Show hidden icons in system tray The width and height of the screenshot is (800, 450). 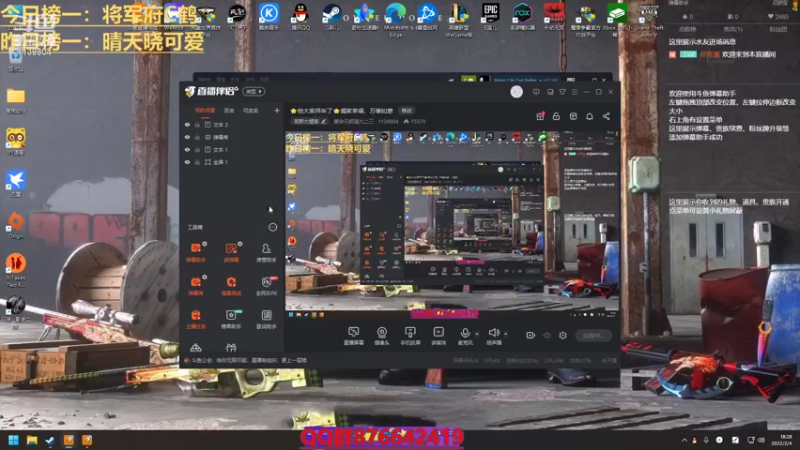coord(684,440)
